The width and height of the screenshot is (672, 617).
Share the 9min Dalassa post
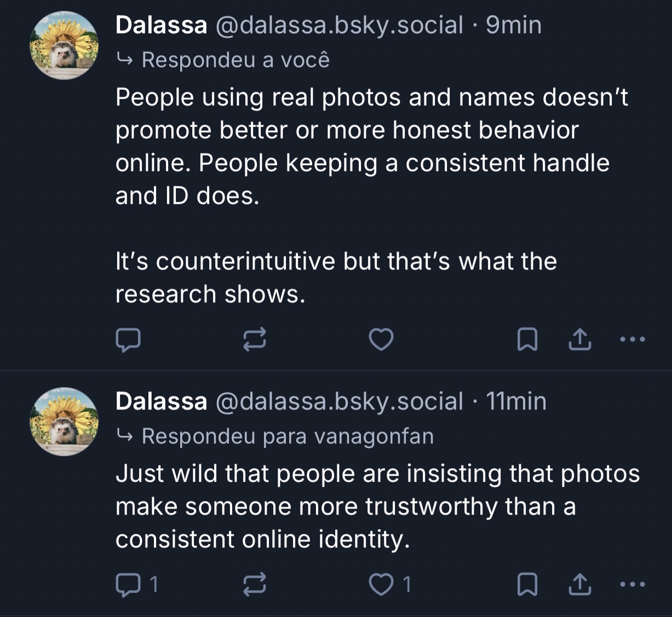(580, 340)
